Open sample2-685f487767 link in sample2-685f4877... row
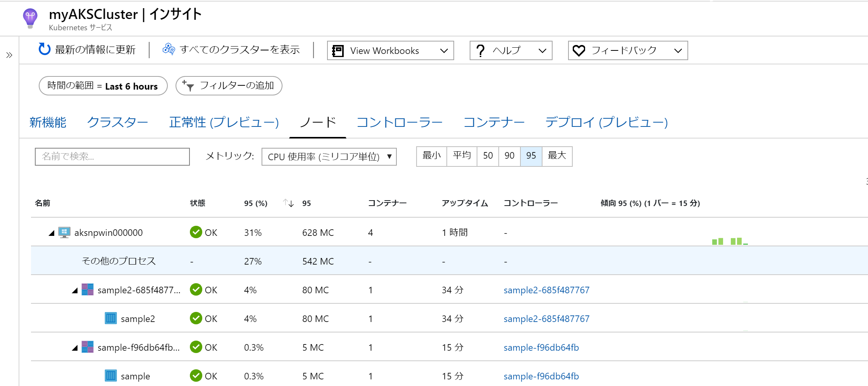The width and height of the screenshot is (868, 386). 546,290
